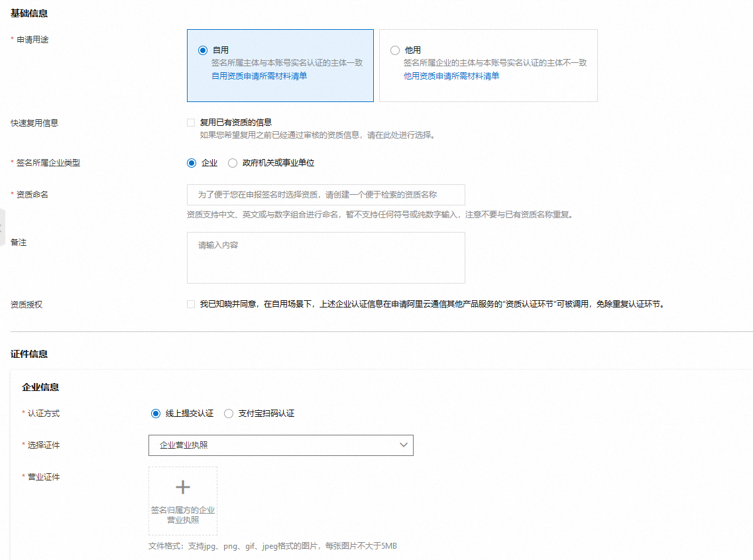Open the 自用资质申请所需材料清单 link
This screenshot has height=560, width=753.
259,76
